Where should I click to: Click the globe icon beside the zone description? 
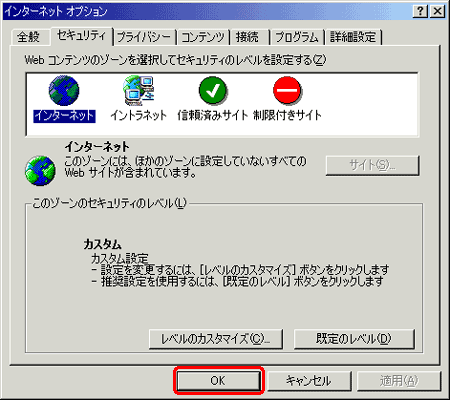(40, 171)
